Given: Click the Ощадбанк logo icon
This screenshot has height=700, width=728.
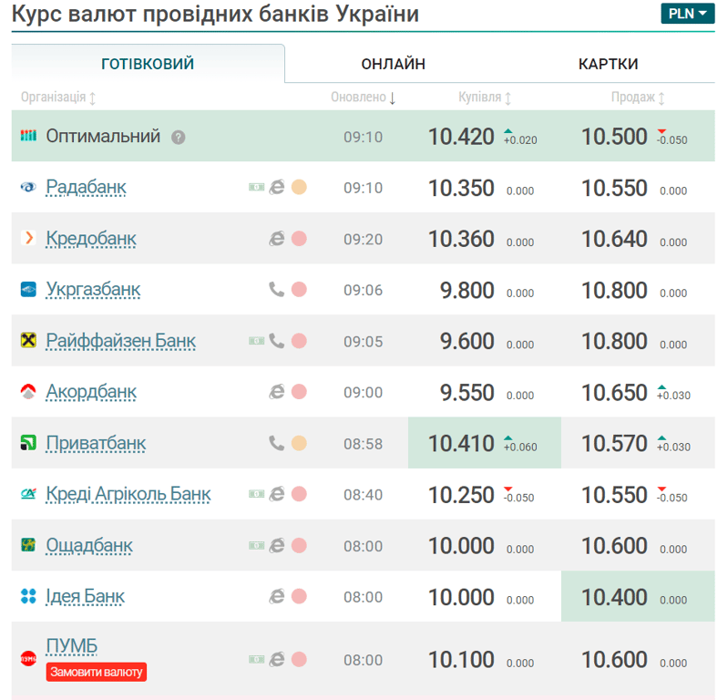Looking at the screenshot, I should pyautogui.click(x=28, y=545).
